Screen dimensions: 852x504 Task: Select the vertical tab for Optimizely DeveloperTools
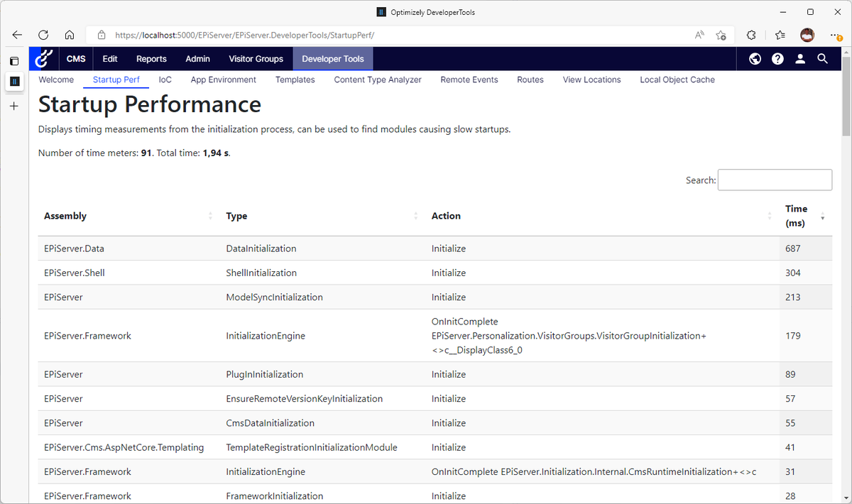pos(14,82)
